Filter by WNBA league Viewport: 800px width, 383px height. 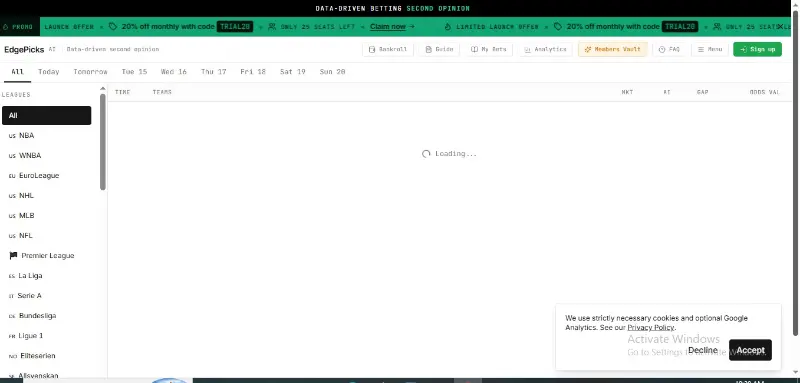pyautogui.click(x=46, y=156)
